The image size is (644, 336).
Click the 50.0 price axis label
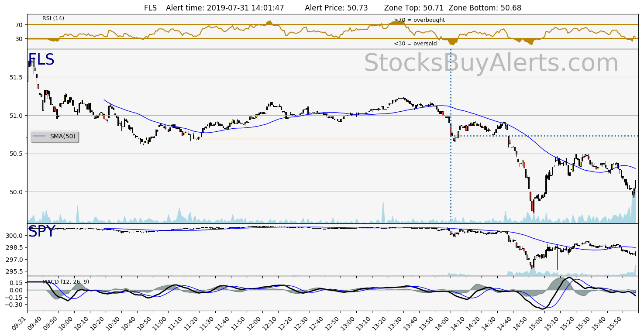click(x=16, y=192)
